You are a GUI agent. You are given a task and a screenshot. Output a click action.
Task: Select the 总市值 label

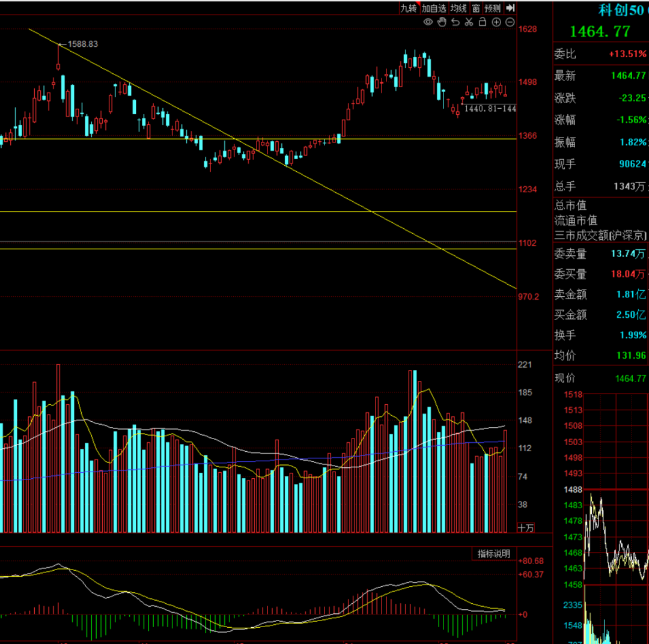click(x=570, y=205)
